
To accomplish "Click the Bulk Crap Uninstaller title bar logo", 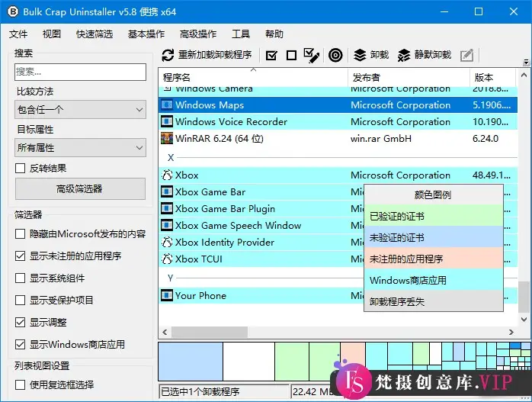I will click(x=12, y=12).
